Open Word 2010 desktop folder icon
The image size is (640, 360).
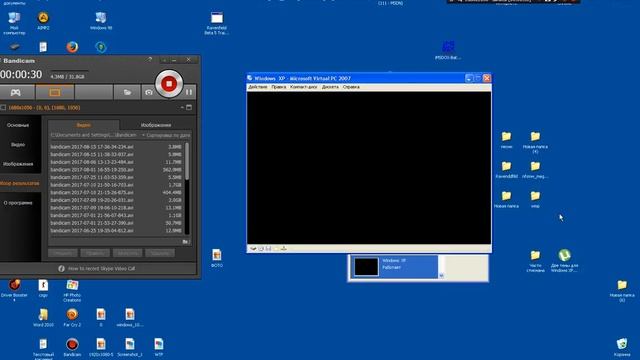click(x=43, y=318)
